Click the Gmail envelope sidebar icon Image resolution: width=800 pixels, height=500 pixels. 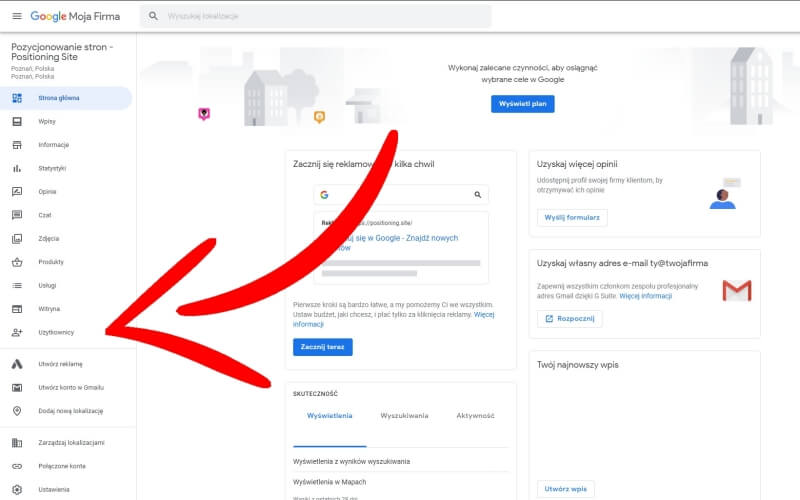(x=17, y=388)
